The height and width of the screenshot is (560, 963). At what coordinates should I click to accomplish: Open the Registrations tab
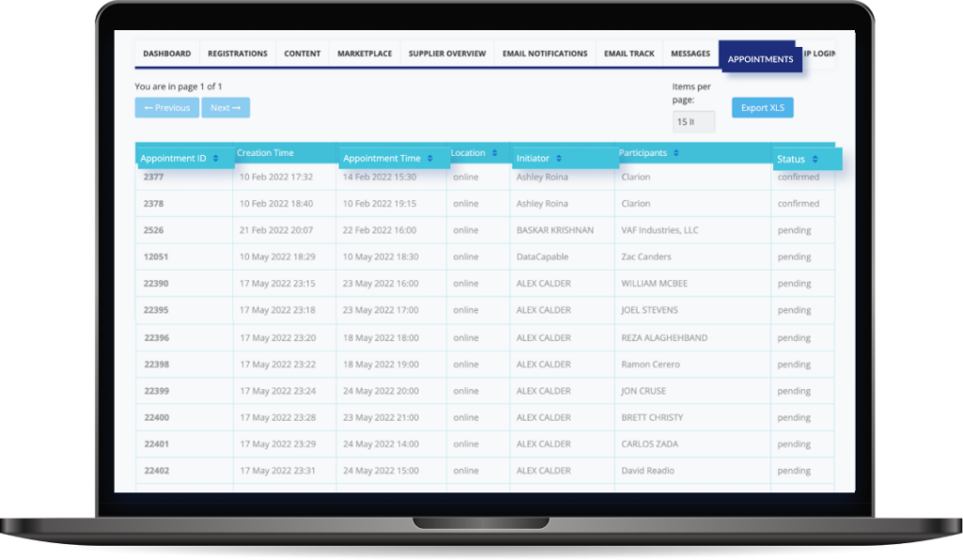click(237, 54)
